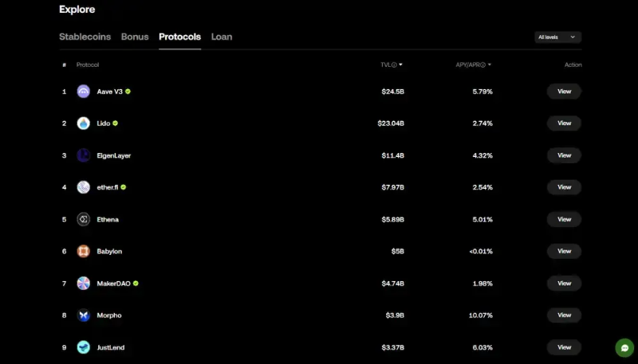This screenshot has height=364, width=638.
Task: Click the Aave V3 name
Action: tap(109, 92)
